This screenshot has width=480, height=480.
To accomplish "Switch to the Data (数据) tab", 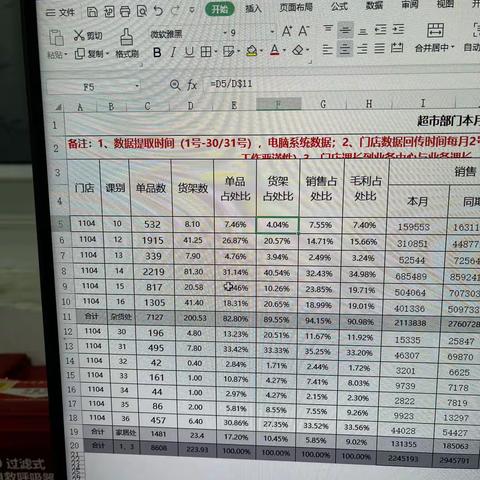I will [374, 5].
